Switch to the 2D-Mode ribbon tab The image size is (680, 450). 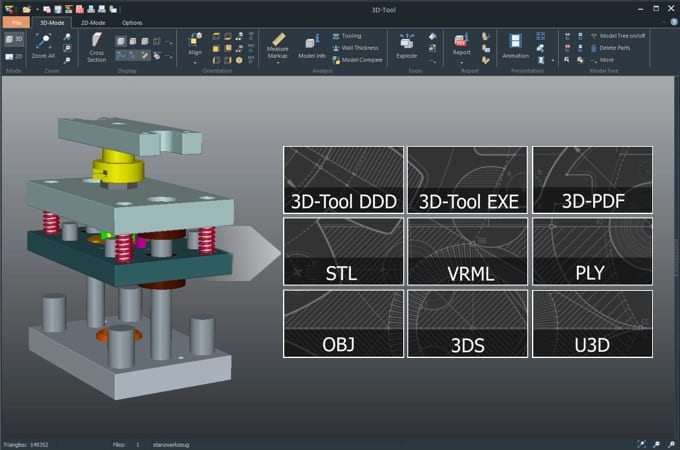click(x=93, y=23)
